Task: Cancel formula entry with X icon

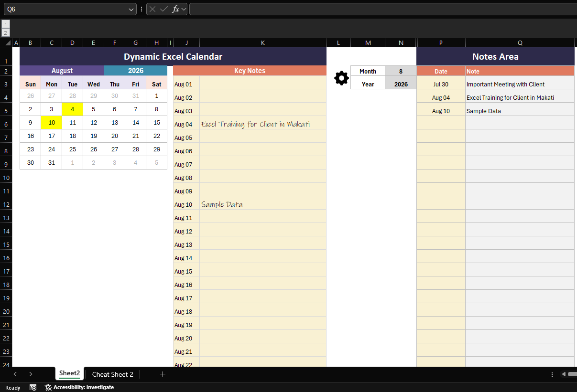Action: [152, 9]
